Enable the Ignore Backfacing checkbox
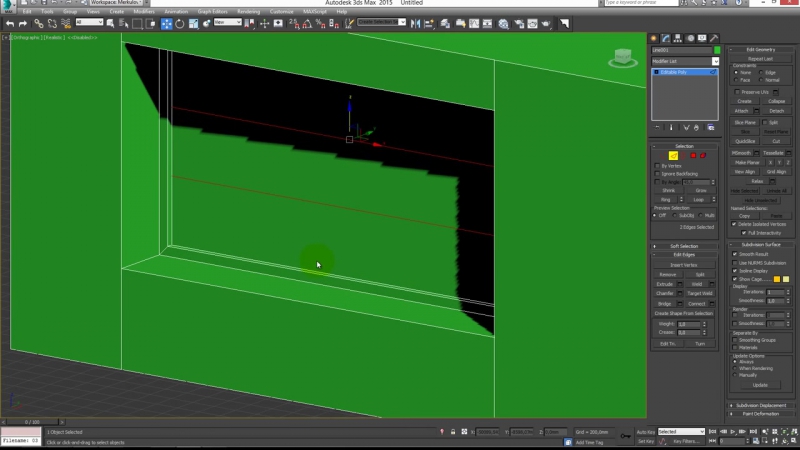 (657, 173)
